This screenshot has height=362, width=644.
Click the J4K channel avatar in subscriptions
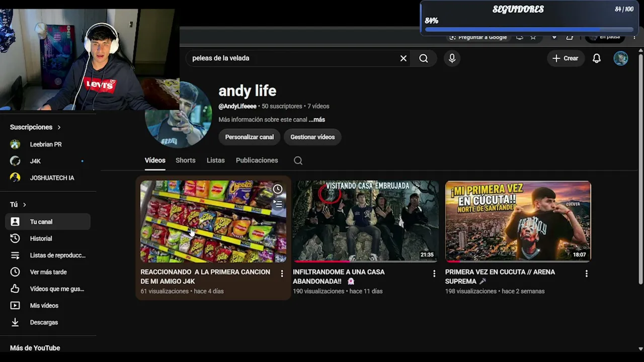[15, 161]
